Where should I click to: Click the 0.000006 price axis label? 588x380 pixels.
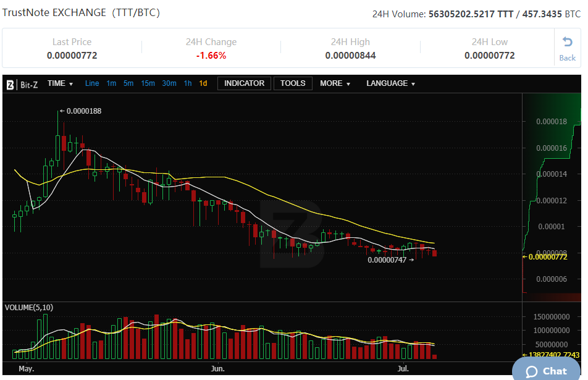552,279
